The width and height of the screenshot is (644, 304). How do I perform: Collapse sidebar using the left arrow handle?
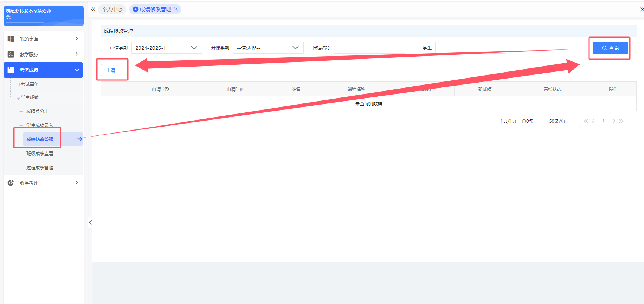click(90, 223)
